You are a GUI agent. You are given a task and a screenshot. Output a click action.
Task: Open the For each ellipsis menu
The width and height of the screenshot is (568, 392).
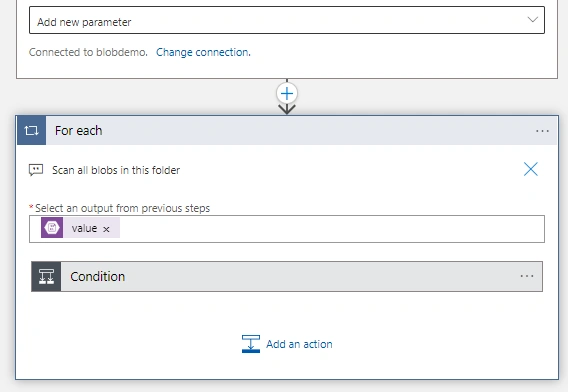coord(542,131)
